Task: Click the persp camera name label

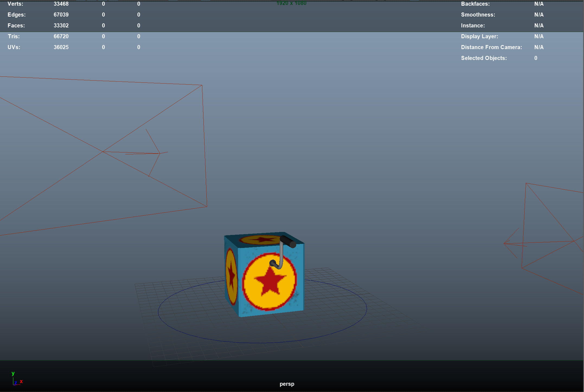Action: coord(287,384)
